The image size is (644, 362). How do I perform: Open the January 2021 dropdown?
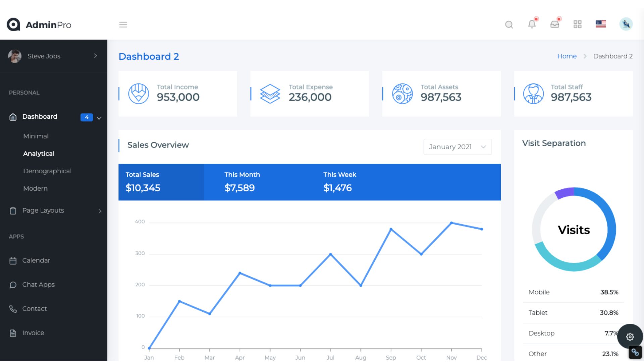click(x=458, y=147)
